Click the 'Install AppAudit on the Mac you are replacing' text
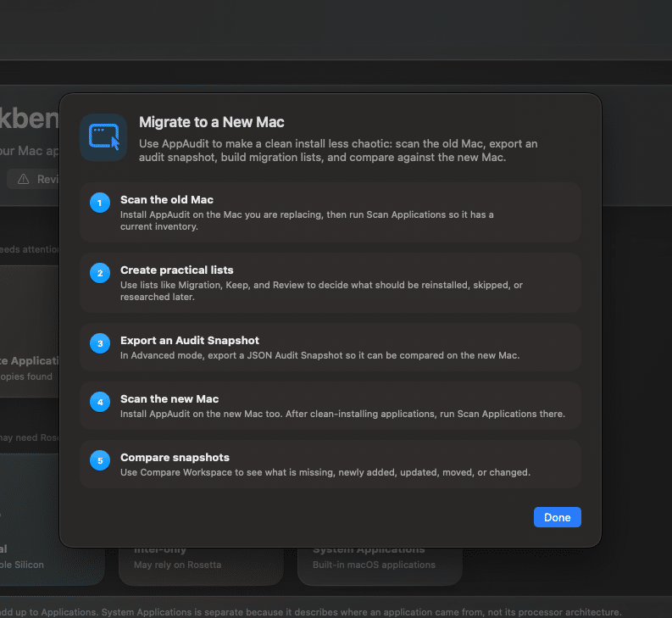Screen dimensions: 672x618 (307, 220)
